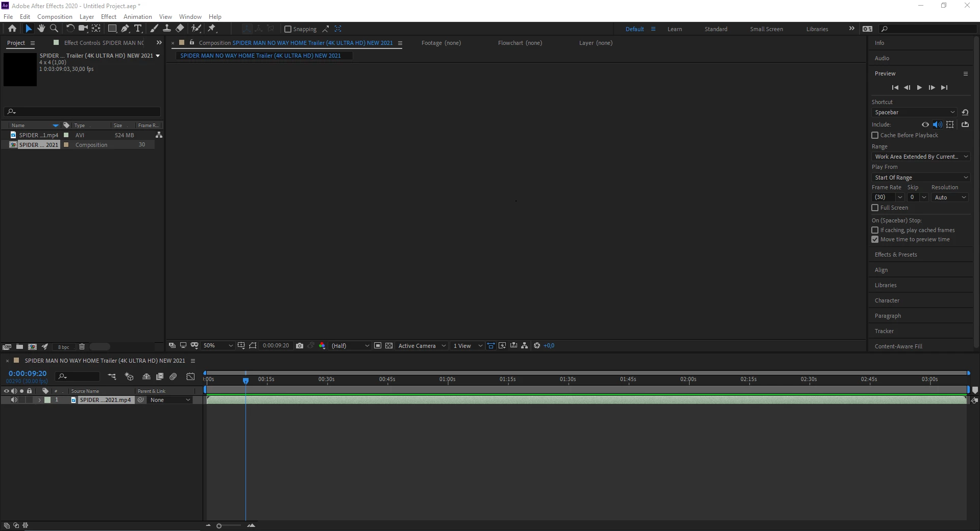The width and height of the screenshot is (980, 531).
Task: Open the Animation menu
Action: (138, 17)
